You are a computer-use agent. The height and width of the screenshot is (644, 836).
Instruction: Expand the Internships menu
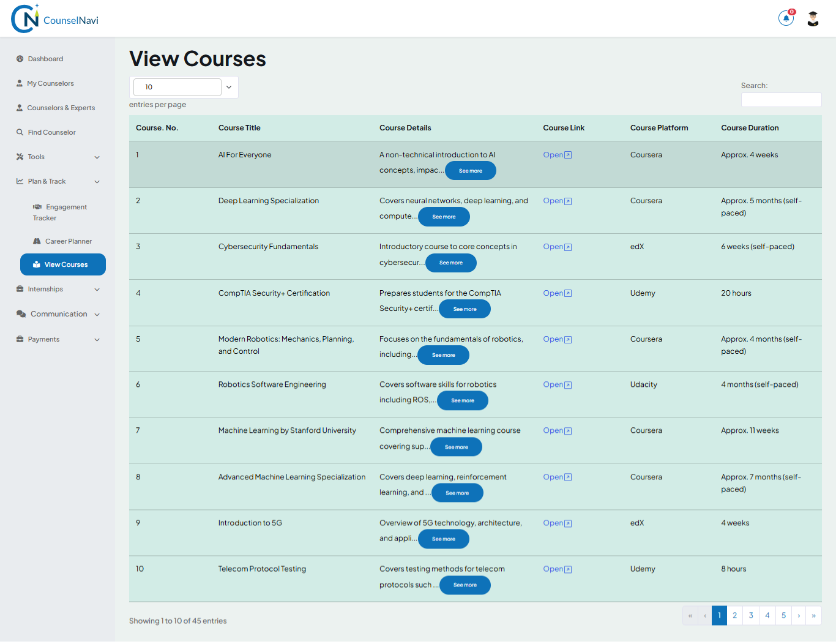(x=45, y=289)
